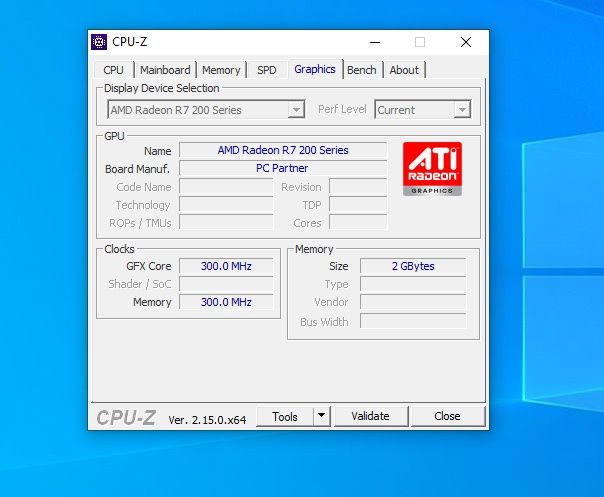Show the About tab
This screenshot has height=497, width=604.
(x=404, y=70)
